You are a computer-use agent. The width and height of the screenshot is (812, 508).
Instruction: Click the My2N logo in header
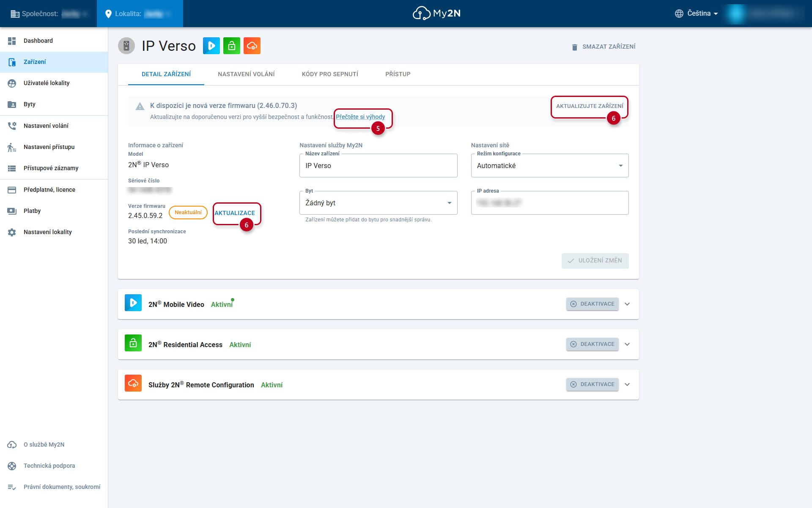436,14
